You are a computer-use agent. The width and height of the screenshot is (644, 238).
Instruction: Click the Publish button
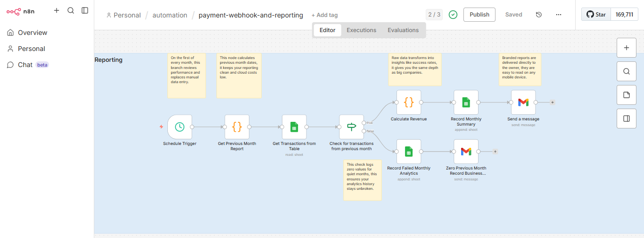479,15
